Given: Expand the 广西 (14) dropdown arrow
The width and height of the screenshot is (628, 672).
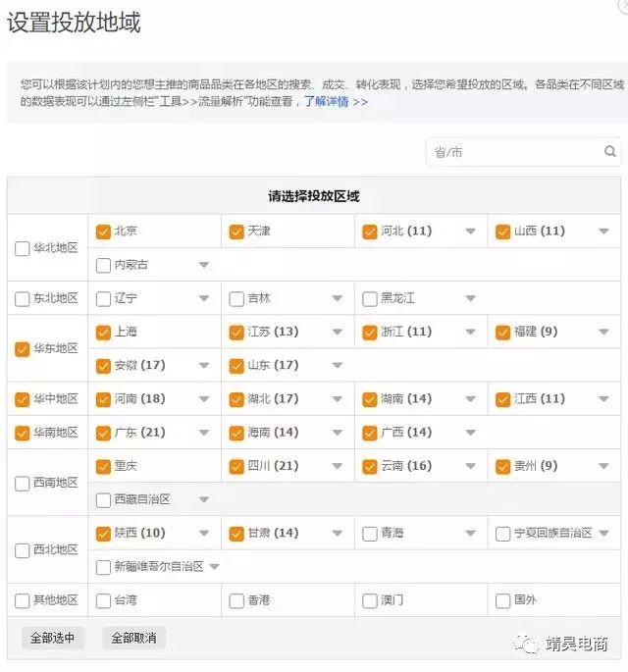Looking at the screenshot, I should coord(471,433).
